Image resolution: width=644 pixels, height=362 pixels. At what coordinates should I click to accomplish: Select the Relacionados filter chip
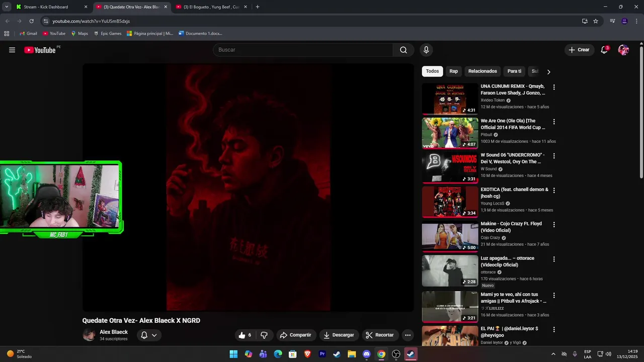coord(482,71)
